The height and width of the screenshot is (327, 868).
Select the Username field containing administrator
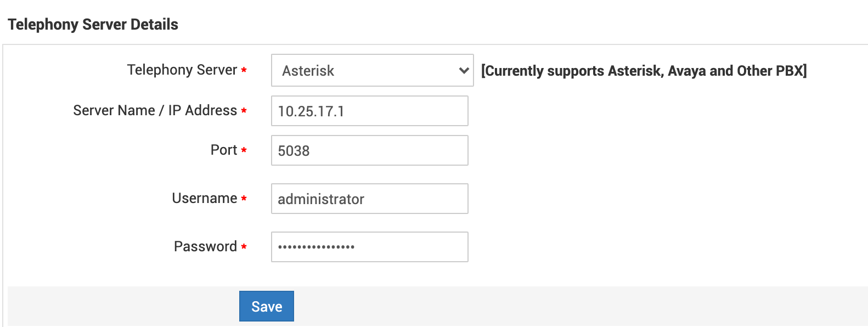[x=369, y=199]
